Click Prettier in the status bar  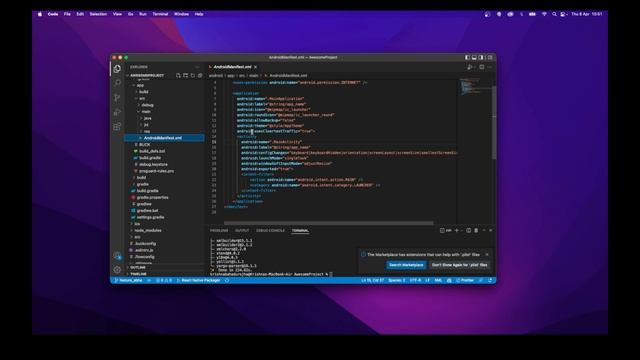[465, 280]
